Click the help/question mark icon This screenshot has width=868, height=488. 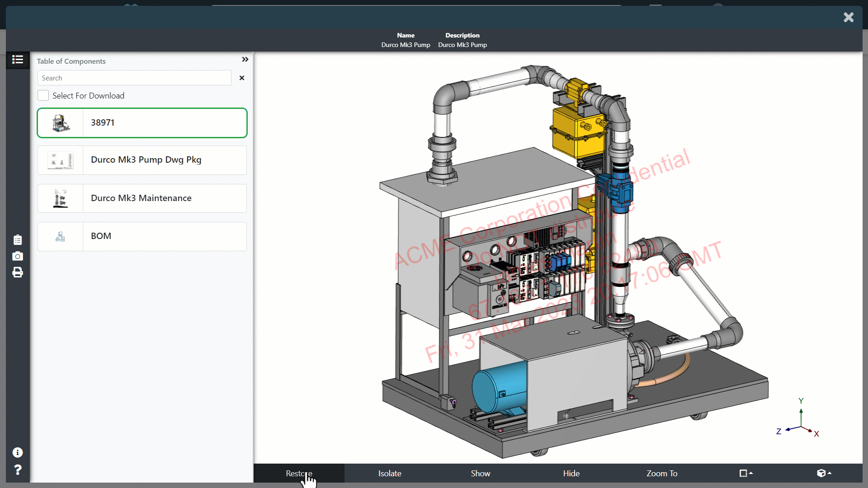pyautogui.click(x=17, y=470)
